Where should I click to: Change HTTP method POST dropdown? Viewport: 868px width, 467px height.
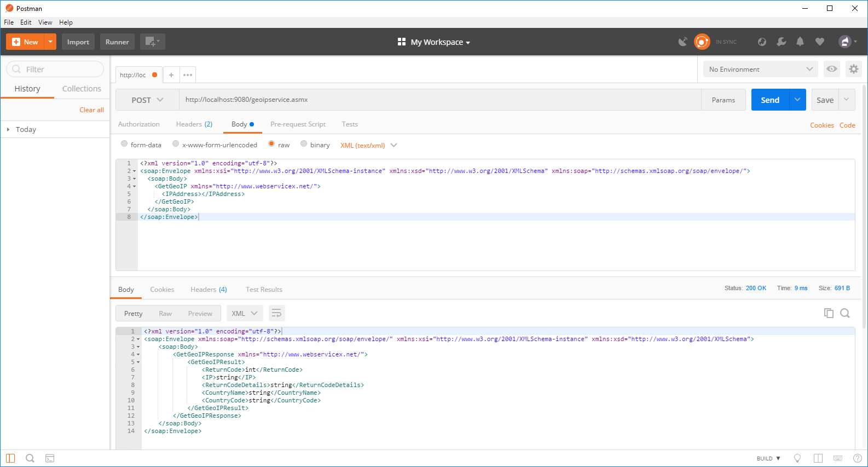pos(147,100)
